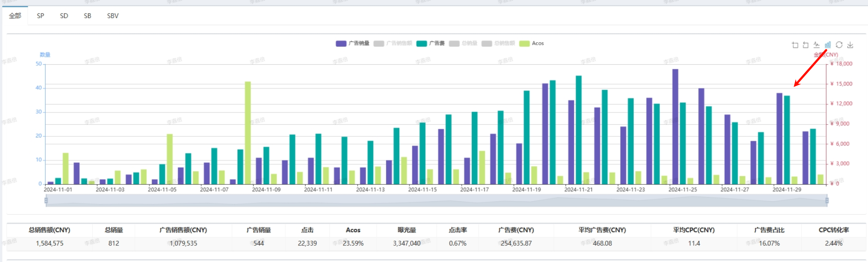Viewport: 868px width, 262px height.
Task: Switch to the SP tab
Action: [x=40, y=16]
